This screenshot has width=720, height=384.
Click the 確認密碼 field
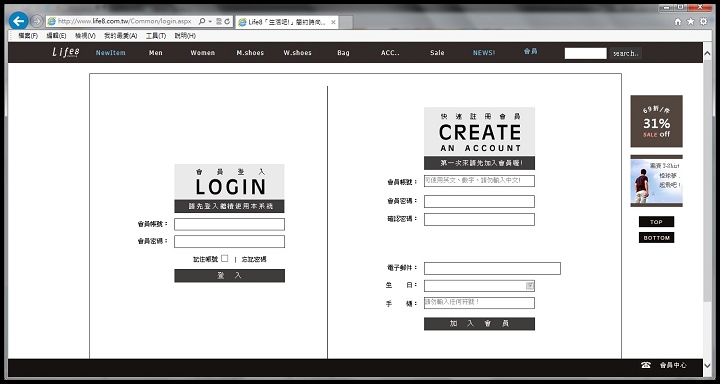tap(479, 219)
